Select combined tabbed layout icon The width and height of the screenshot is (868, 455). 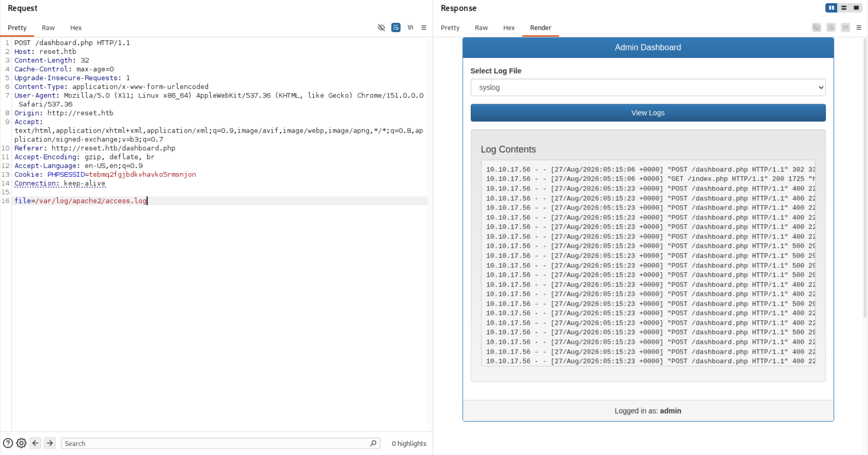click(x=856, y=8)
